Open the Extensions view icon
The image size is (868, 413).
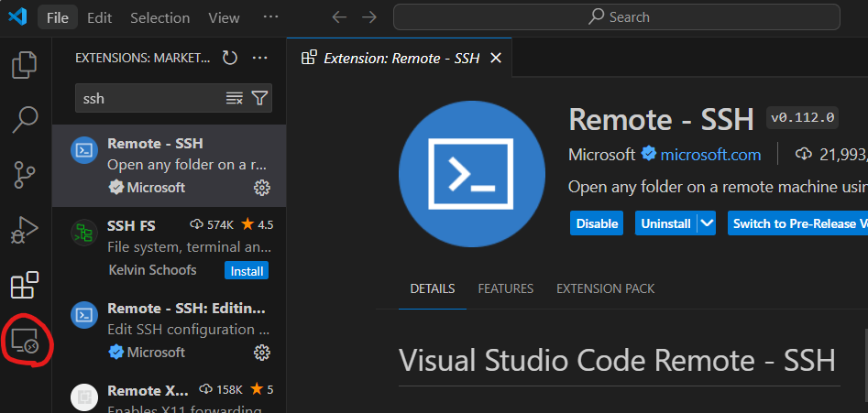[25, 285]
